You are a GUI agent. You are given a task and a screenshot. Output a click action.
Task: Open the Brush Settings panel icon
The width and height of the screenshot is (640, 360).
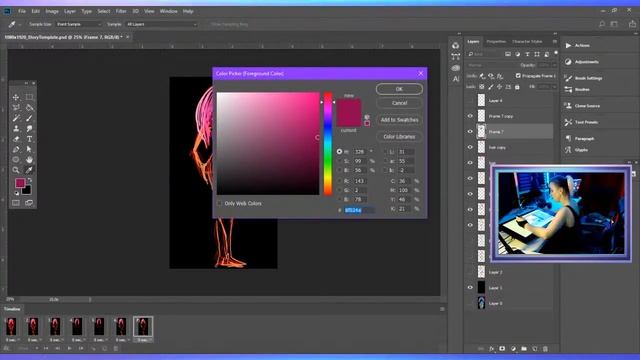[568, 78]
